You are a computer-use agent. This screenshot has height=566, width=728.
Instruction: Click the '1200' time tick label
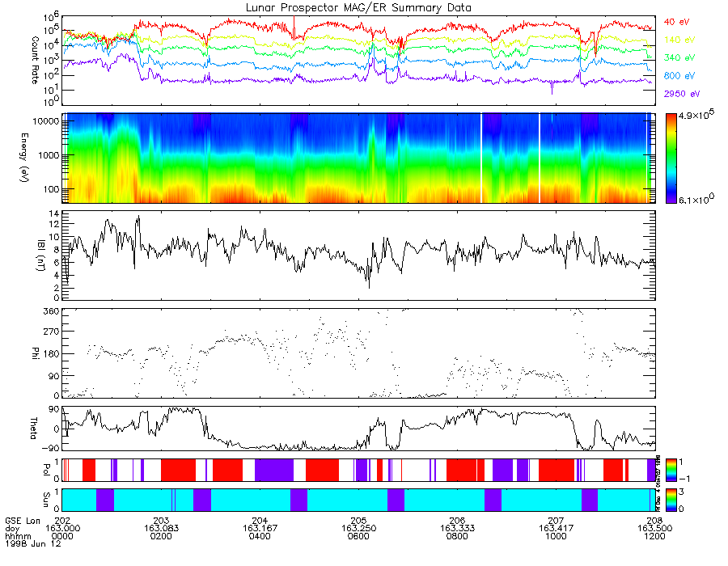654,536
